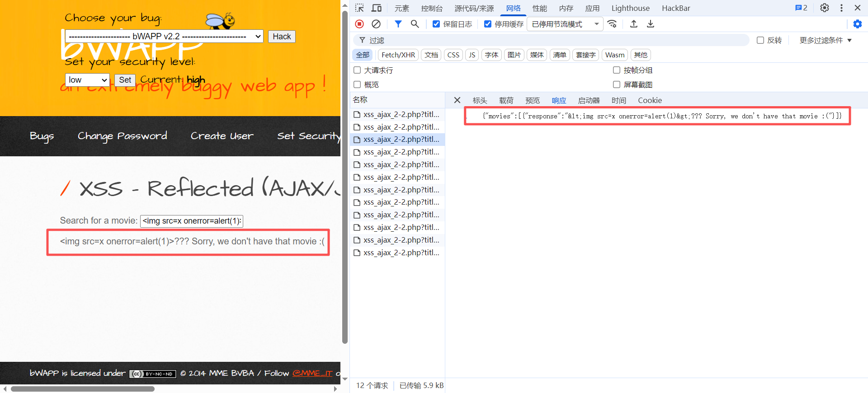Open the Performance tab (性能)
The width and height of the screenshot is (868, 393).
(540, 8)
